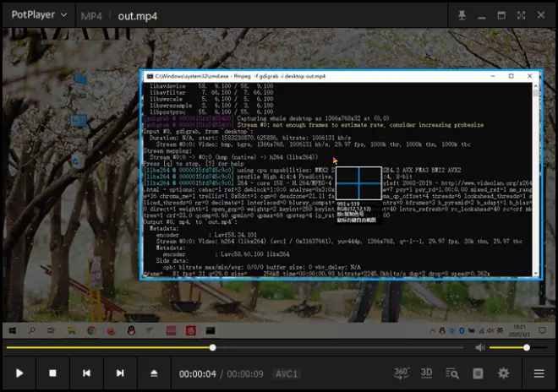The image size is (558, 392).
Task: Click the seek bar handle
Action: (x=212, y=347)
